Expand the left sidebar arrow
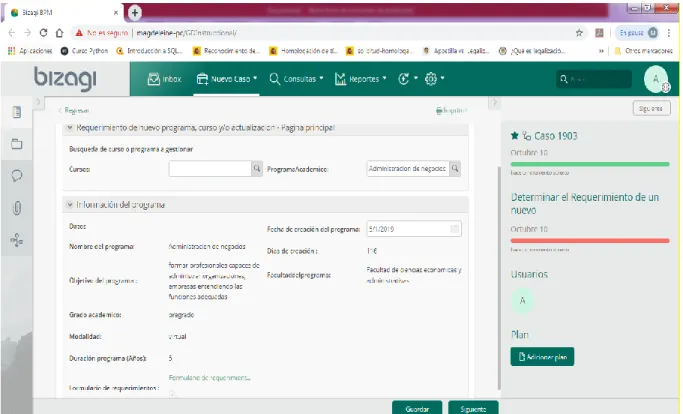Screen dimensions: 683x414 (x=38, y=102)
